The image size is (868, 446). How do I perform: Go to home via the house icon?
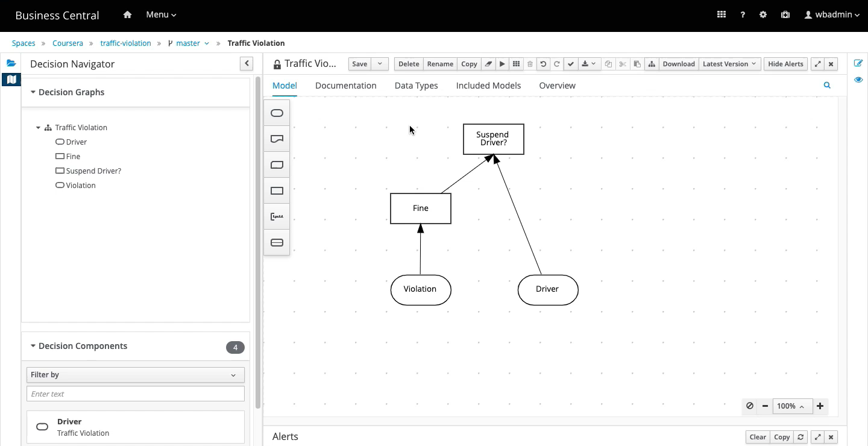(127, 15)
